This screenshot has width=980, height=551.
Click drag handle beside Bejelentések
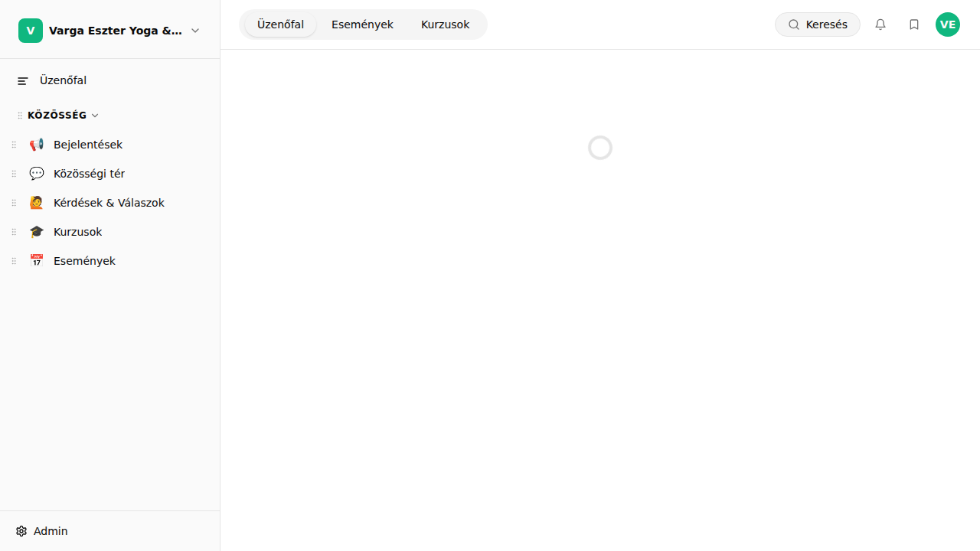14,145
